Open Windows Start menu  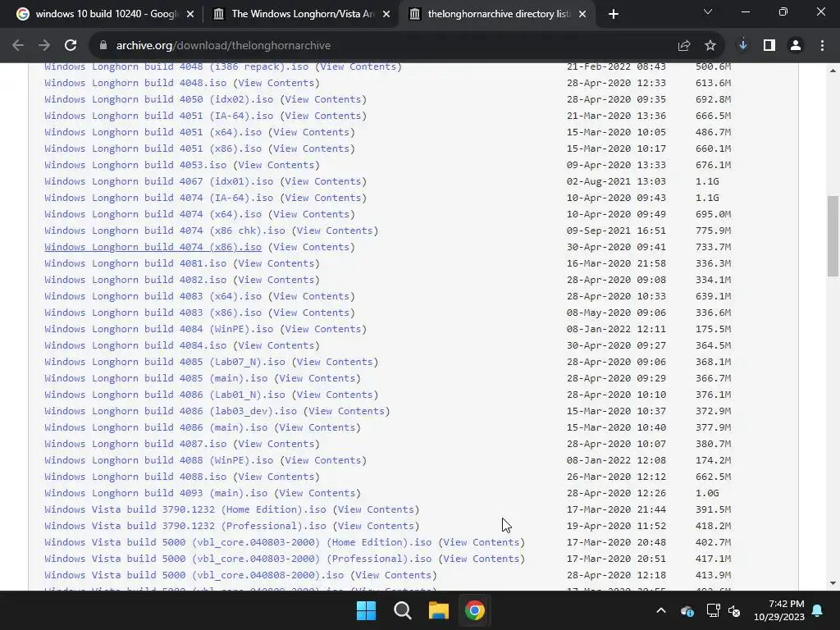coord(367,610)
